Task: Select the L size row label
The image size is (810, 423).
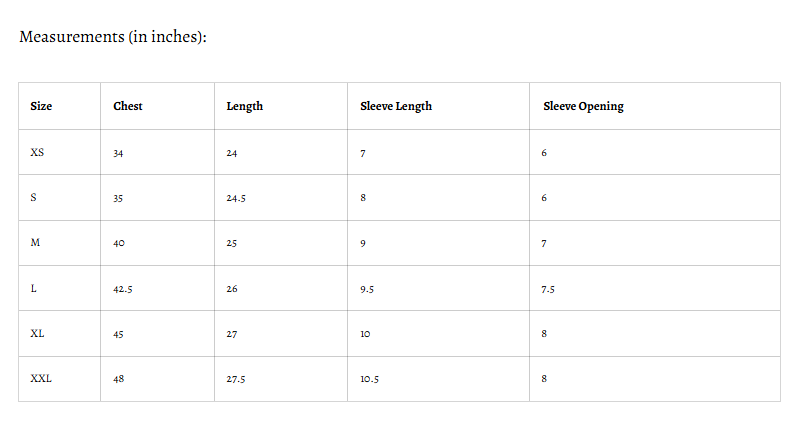Action: pyautogui.click(x=34, y=289)
